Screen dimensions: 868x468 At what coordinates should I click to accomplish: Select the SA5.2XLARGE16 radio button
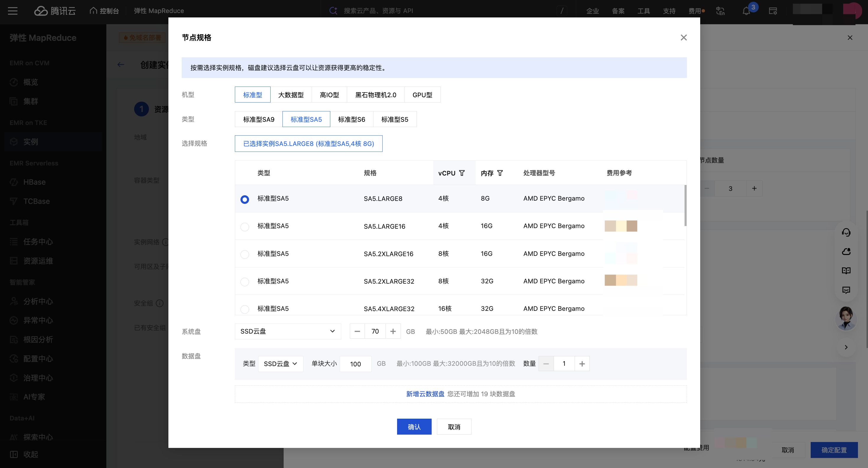click(x=245, y=254)
